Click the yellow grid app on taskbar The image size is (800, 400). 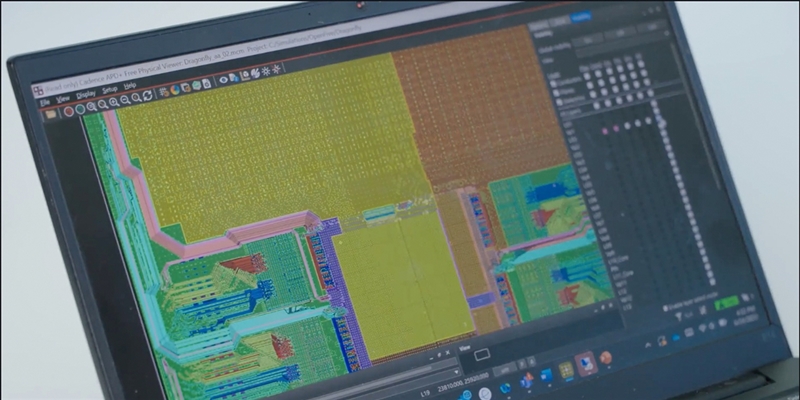pyautogui.click(x=566, y=369)
